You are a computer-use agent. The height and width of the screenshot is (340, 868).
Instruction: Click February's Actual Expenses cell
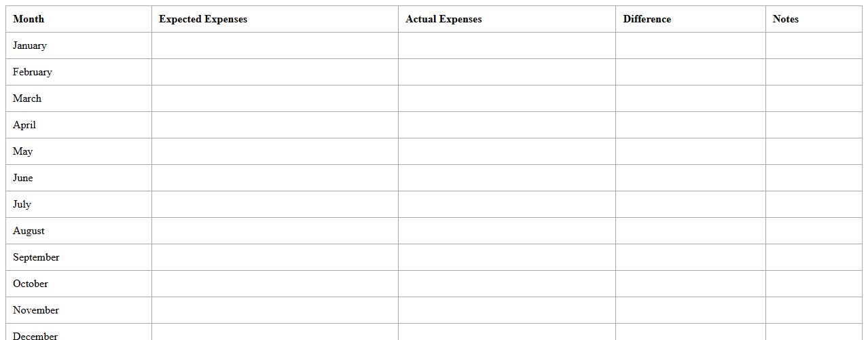point(507,72)
